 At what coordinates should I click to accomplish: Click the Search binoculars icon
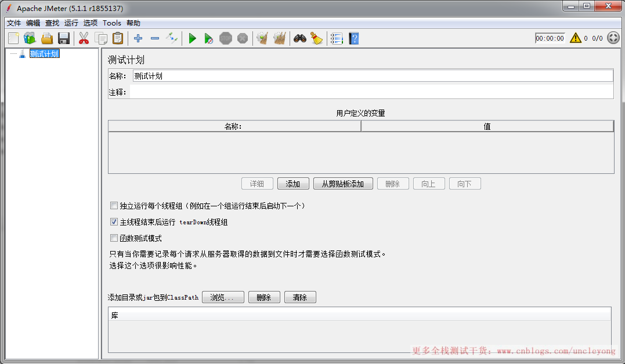pyautogui.click(x=300, y=38)
